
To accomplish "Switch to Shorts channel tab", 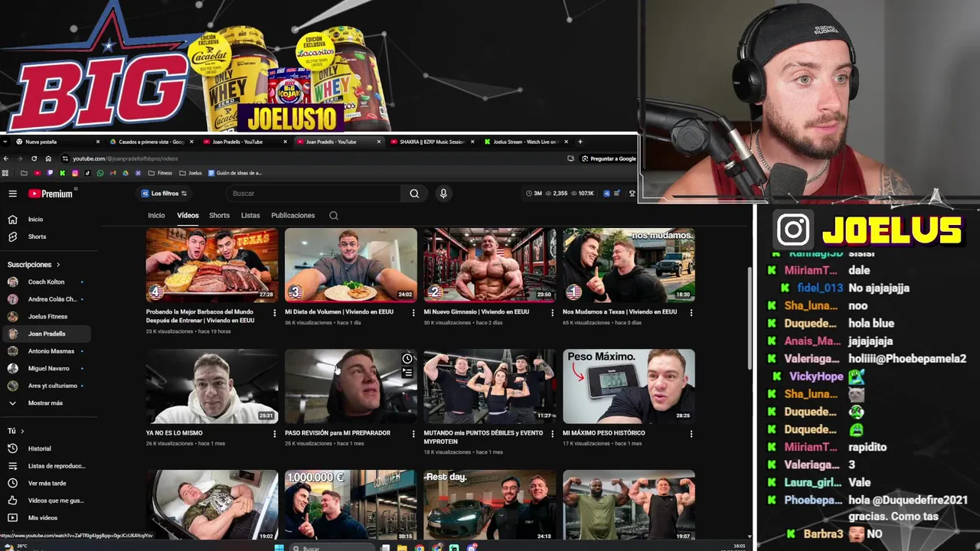I will (x=219, y=216).
